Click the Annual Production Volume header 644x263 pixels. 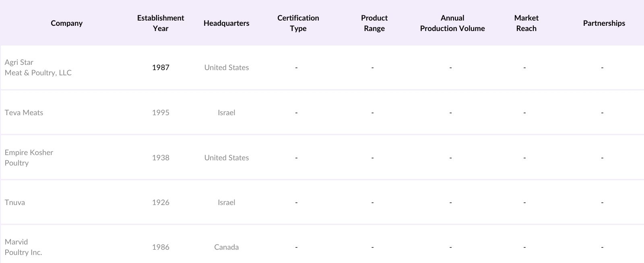coord(452,23)
